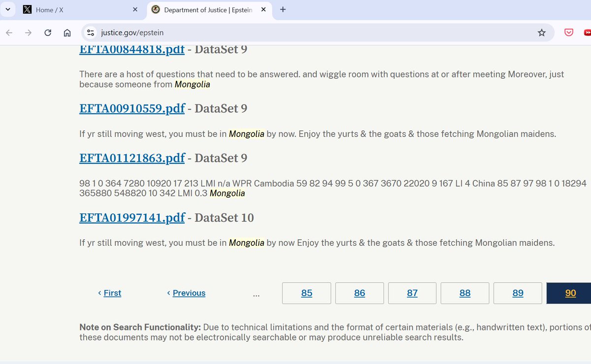591x364 pixels.
Task: Jump to results page 89
Action: 518,293
